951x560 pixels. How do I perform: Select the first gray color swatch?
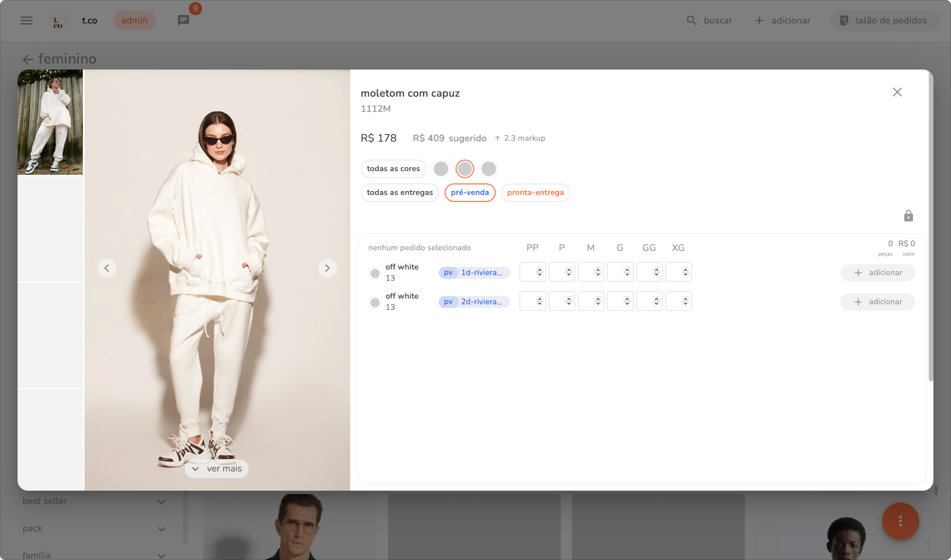pyautogui.click(x=441, y=168)
